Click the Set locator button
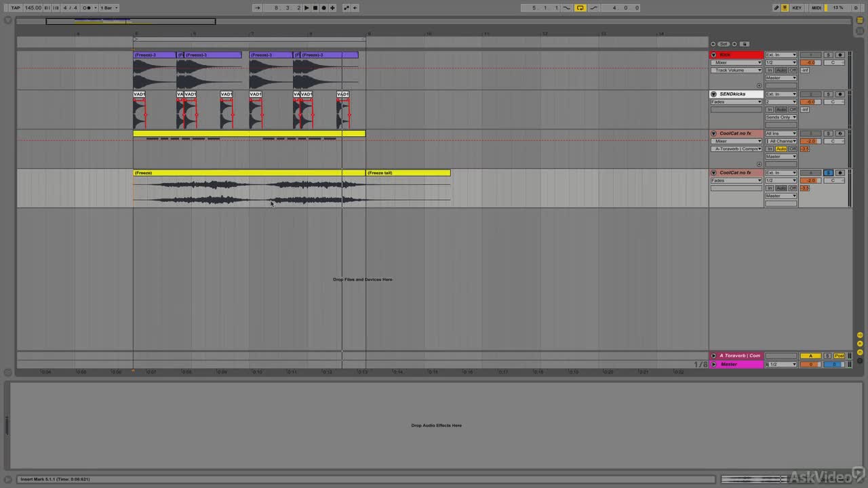Viewport: 868px width, 488px height. coord(724,44)
